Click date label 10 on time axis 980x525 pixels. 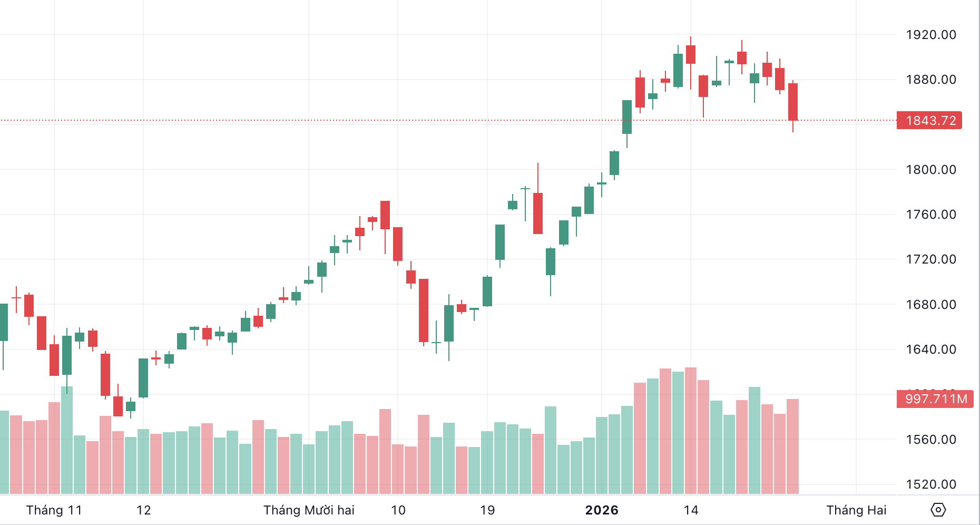[x=398, y=510]
